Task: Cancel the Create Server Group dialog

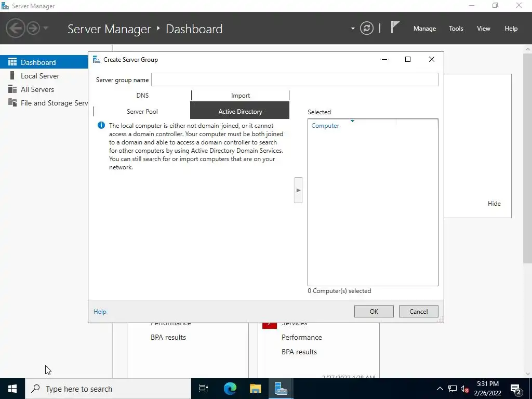Action: click(x=418, y=312)
